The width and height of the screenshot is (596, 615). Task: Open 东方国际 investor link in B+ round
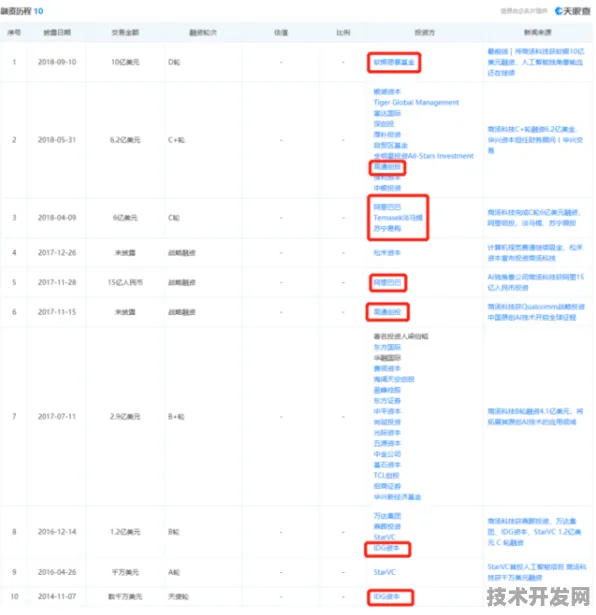[387, 347]
